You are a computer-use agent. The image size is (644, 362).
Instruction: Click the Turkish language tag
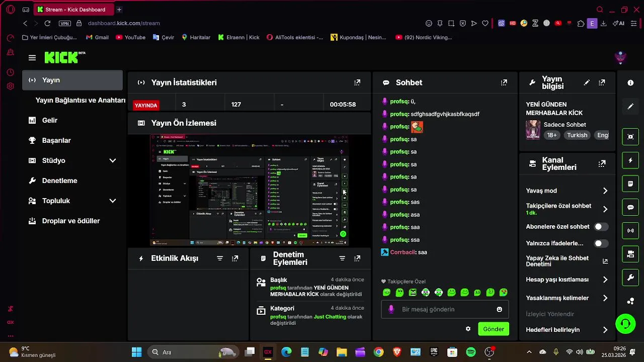577,135
